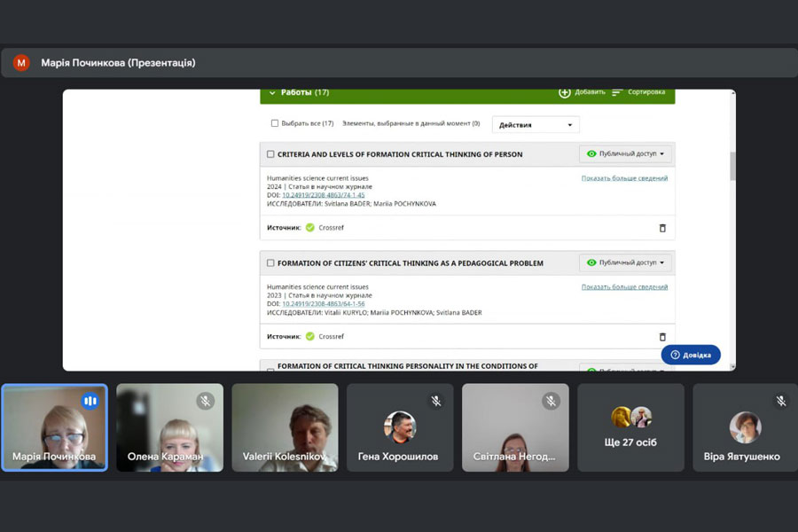Open Публичный доступ dropdown arrow for Formation of Citizens' work
The image size is (798, 532).
tap(662, 262)
